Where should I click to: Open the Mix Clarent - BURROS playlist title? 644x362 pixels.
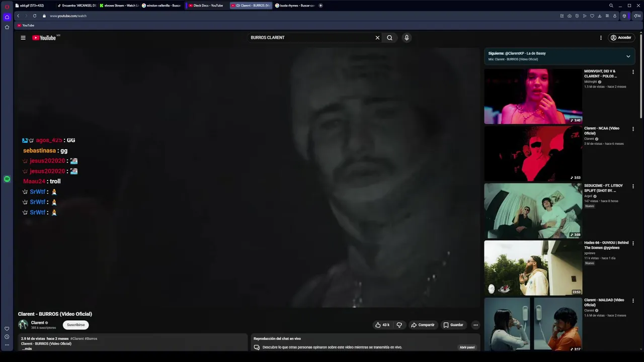point(513,59)
